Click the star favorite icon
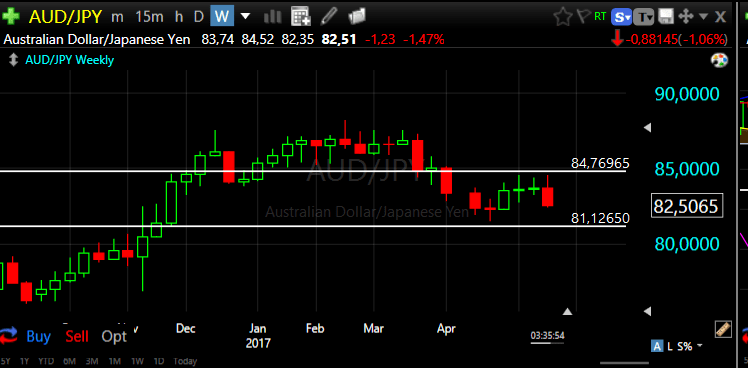 pos(563,17)
